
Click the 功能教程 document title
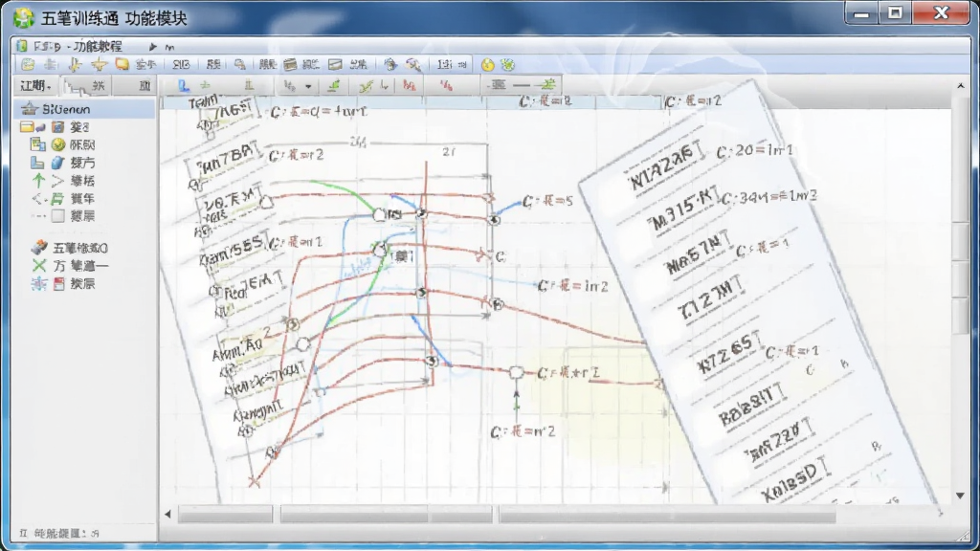[98, 46]
